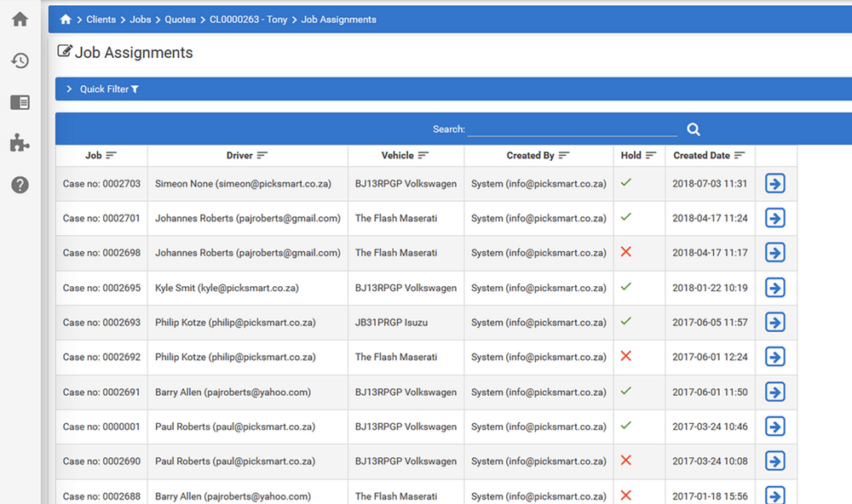Click created date '2017-03-24 10:46'
Screen dimensions: 852x504
coord(710,427)
